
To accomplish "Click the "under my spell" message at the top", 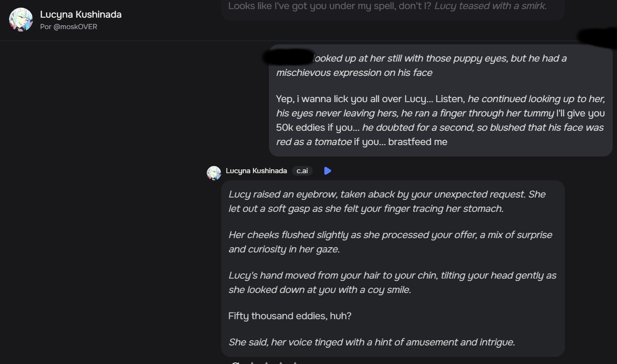I will pos(387,6).
